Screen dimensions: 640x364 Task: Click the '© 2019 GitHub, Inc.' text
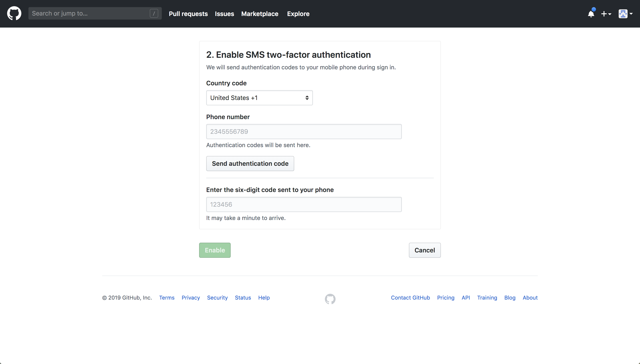pos(127,298)
